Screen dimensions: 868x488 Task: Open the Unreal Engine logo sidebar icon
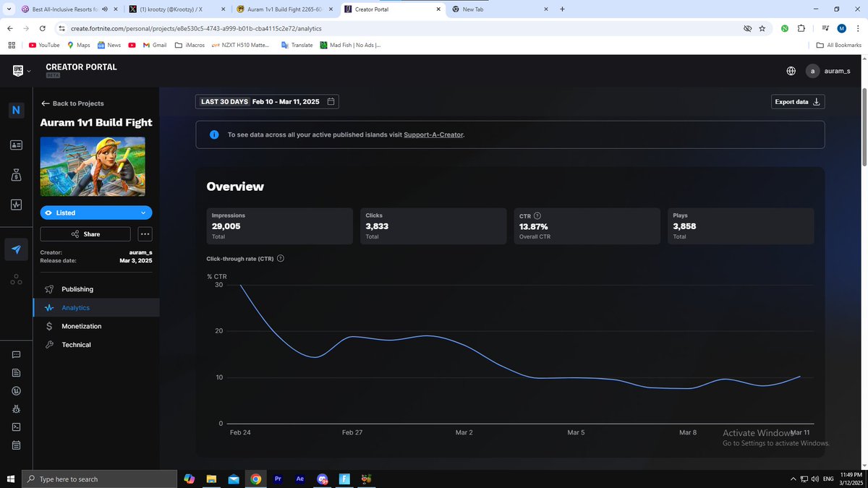coord(17,391)
